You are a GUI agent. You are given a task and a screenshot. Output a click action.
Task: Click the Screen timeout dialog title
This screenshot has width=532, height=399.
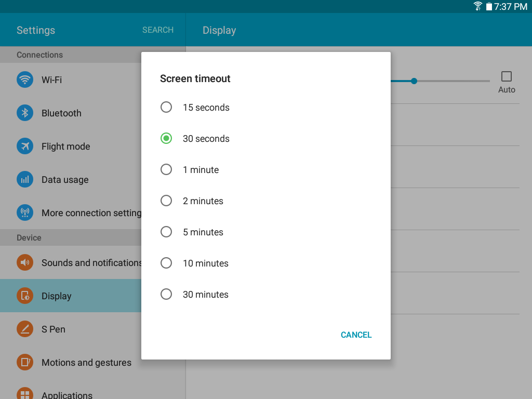(195, 78)
